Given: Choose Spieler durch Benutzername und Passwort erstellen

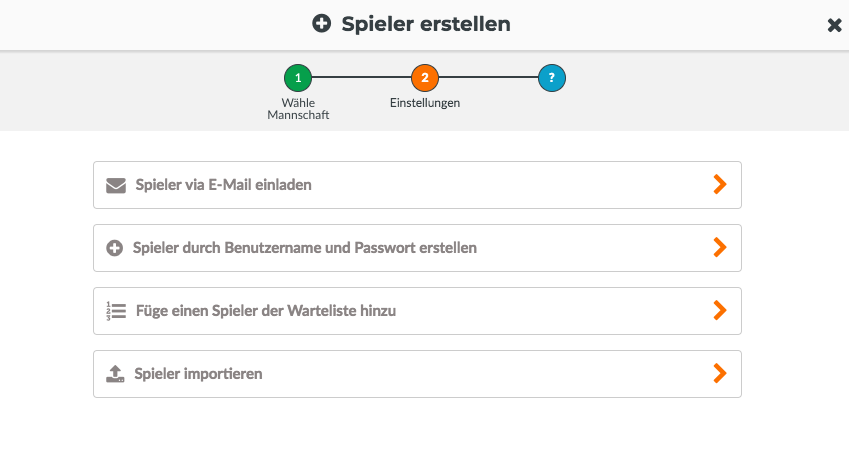Looking at the screenshot, I should 417,248.
